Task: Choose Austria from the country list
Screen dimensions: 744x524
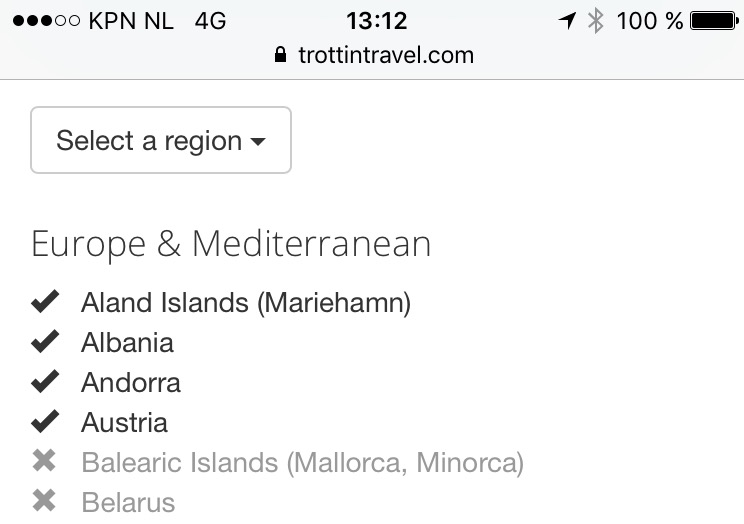Action: click(x=124, y=422)
